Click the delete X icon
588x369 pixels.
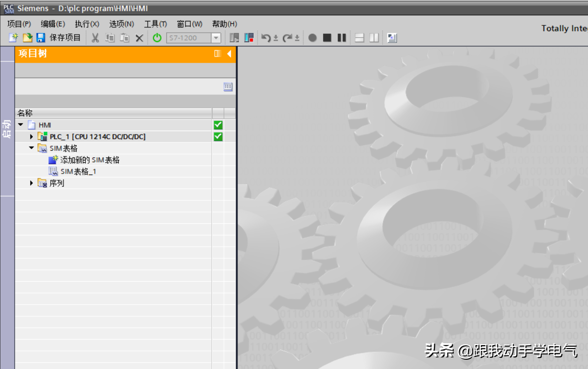[139, 38]
